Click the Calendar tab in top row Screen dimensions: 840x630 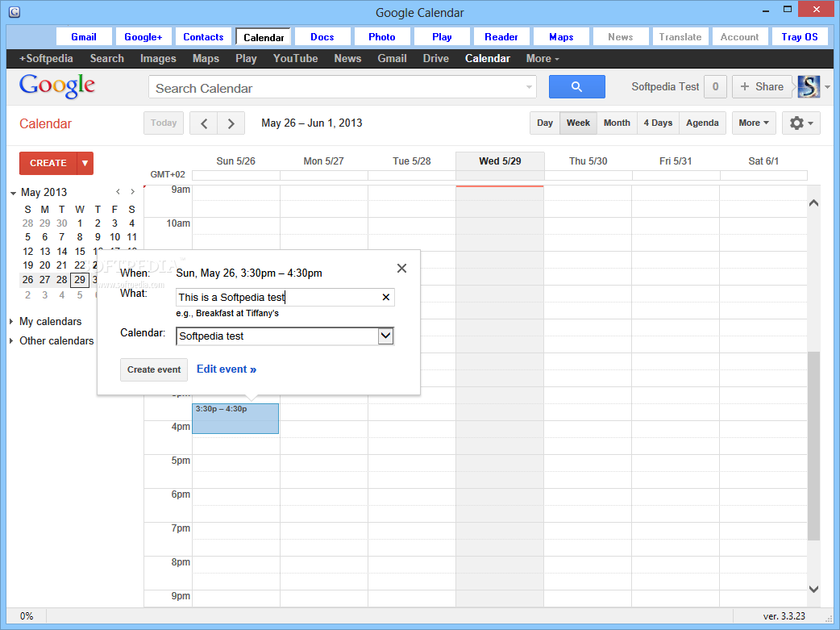point(264,37)
